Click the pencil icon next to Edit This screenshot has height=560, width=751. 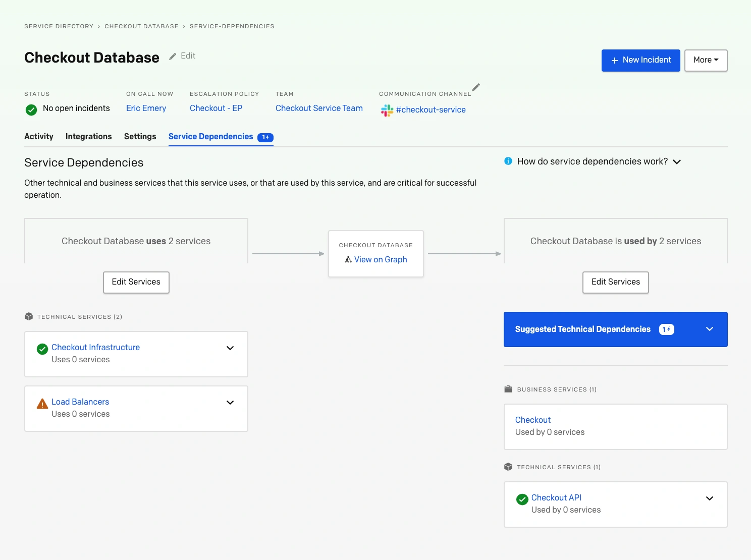(173, 57)
